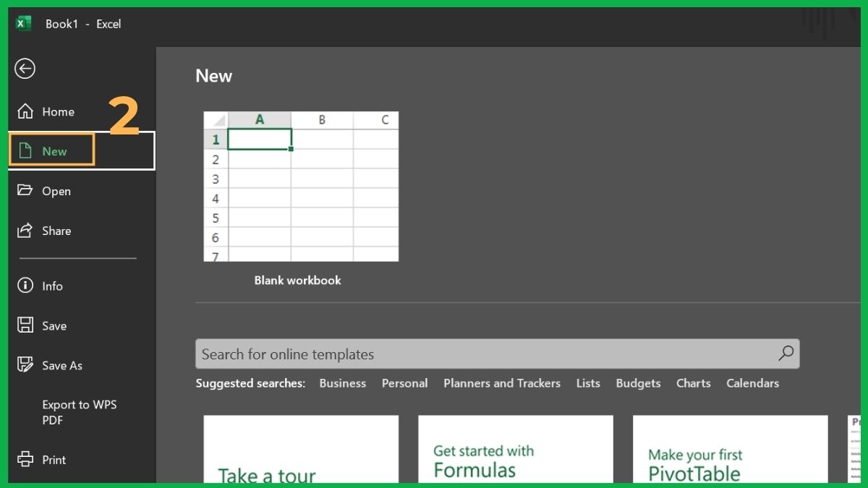Click the Save disk icon
Screen dimensions: 868x488
tap(24, 325)
